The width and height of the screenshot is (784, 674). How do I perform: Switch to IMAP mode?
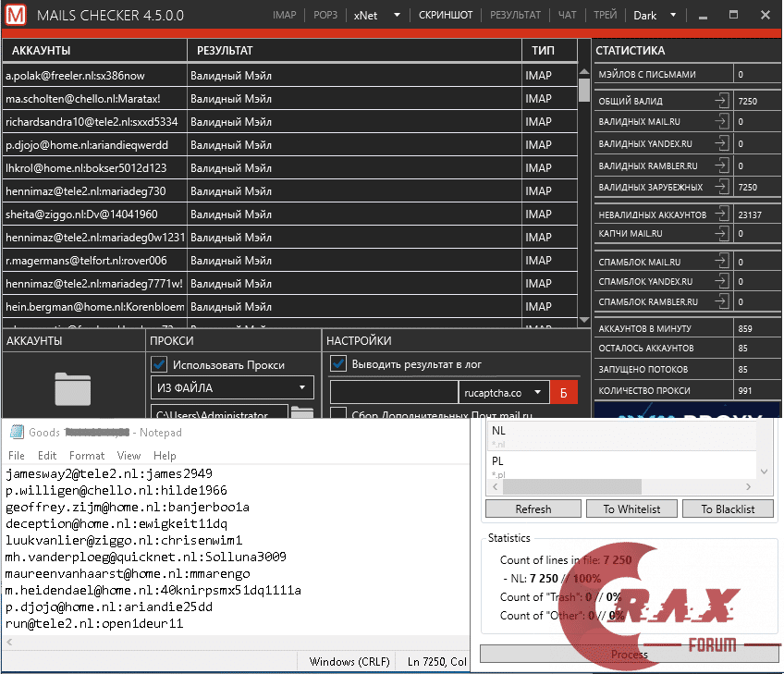(284, 15)
